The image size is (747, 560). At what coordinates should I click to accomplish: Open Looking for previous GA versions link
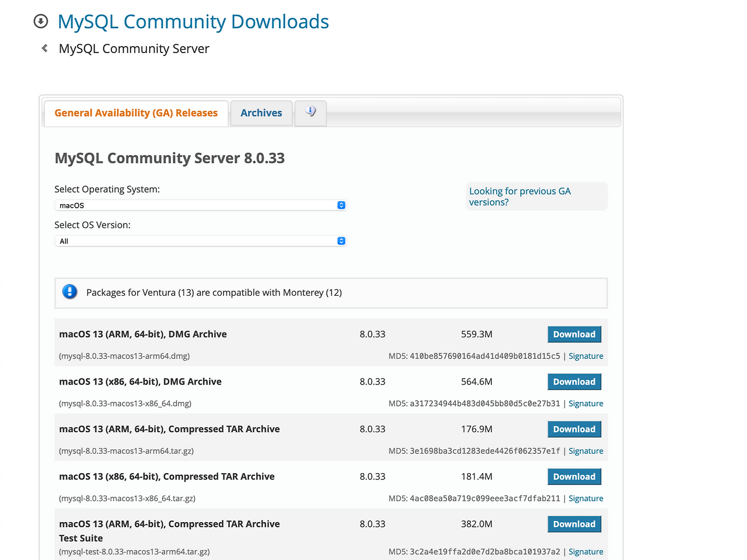[x=519, y=197]
